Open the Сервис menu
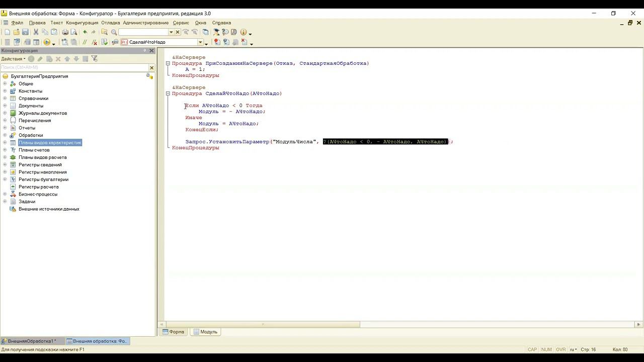This screenshot has width=644, height=362. tap(181, 23)
